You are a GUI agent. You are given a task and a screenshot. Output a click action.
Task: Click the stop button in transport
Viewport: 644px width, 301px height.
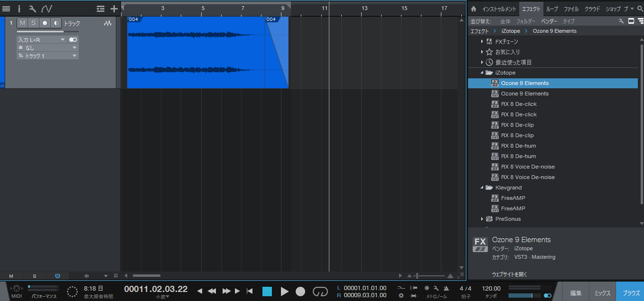[267, 292]
